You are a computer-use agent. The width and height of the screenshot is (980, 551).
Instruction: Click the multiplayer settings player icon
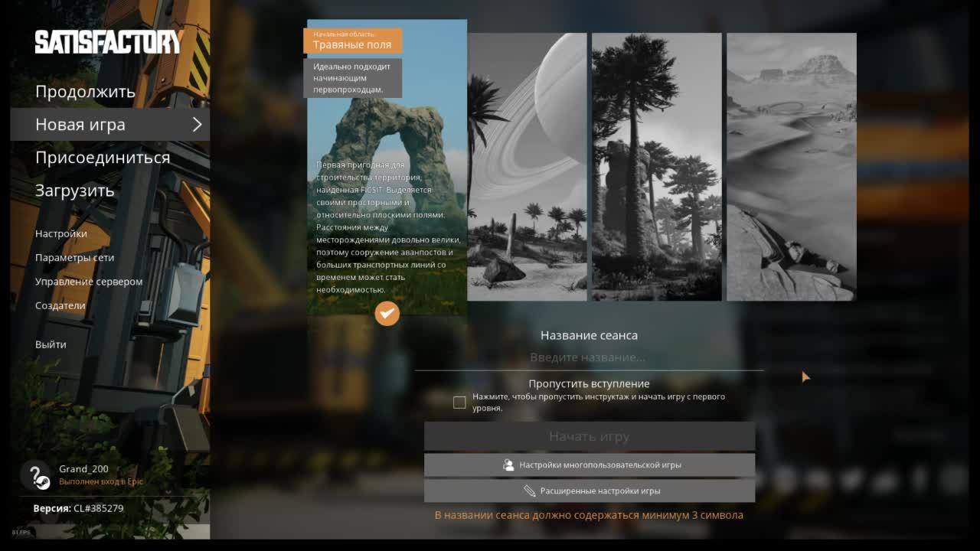[x=508, y=465]
